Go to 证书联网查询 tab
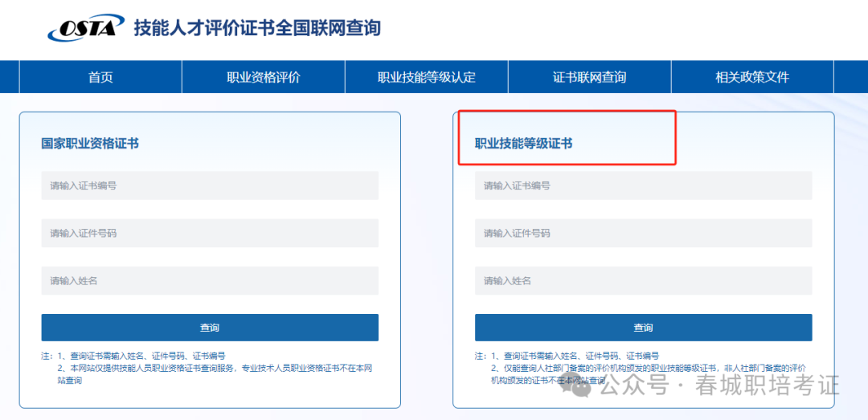This screenshot has width=868, height=420. [590, 77]
